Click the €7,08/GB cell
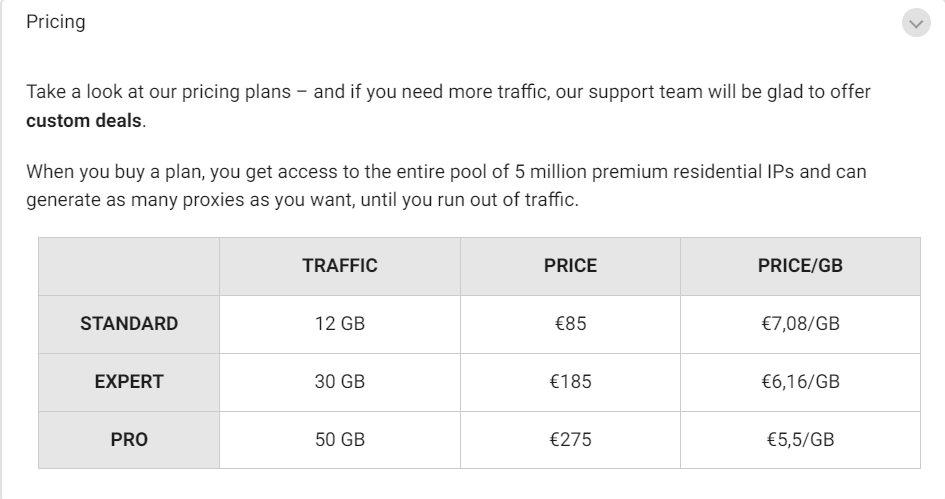The width and height of the screenshot is (945, 499). (x=800, y=324)
